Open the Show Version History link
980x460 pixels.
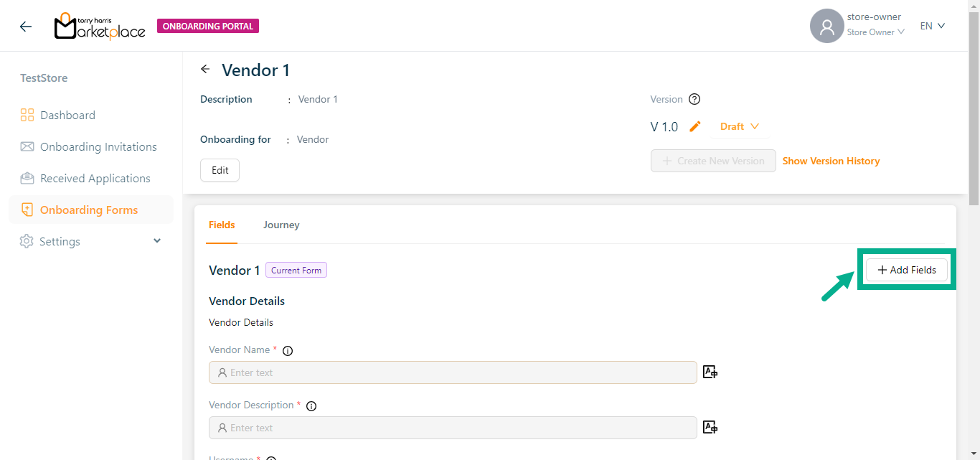[x=831, y=161]
